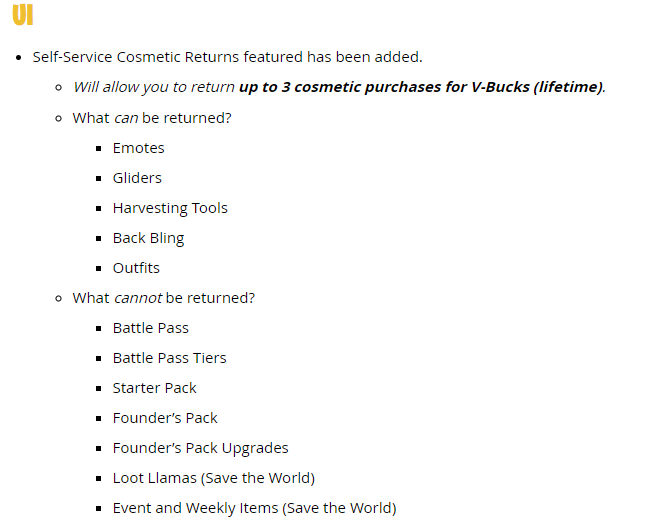This screenshot has width=664, height=532.
Task: Click the Battle Pass list item
Action: click(x=151, y=328)
